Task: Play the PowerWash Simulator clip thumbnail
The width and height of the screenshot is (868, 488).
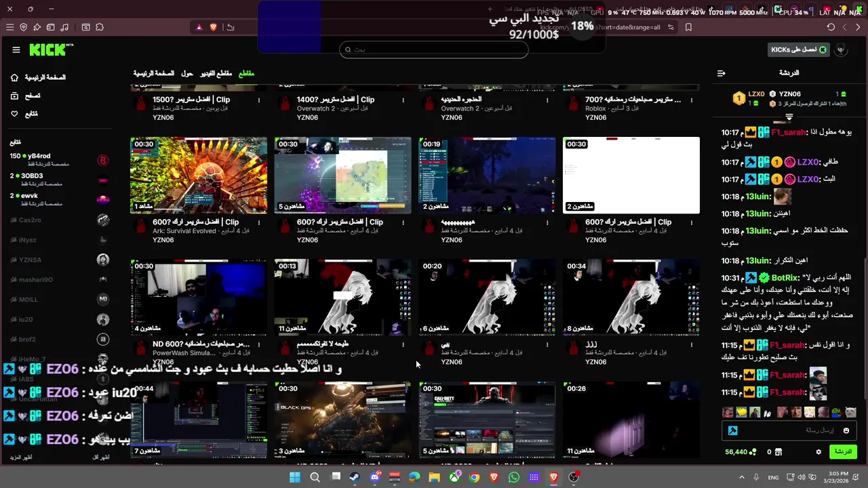Action: click(x=199, y=297)
